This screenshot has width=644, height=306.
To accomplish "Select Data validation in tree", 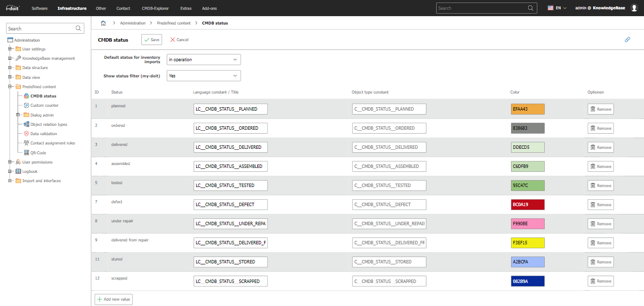I will [44, 134].
